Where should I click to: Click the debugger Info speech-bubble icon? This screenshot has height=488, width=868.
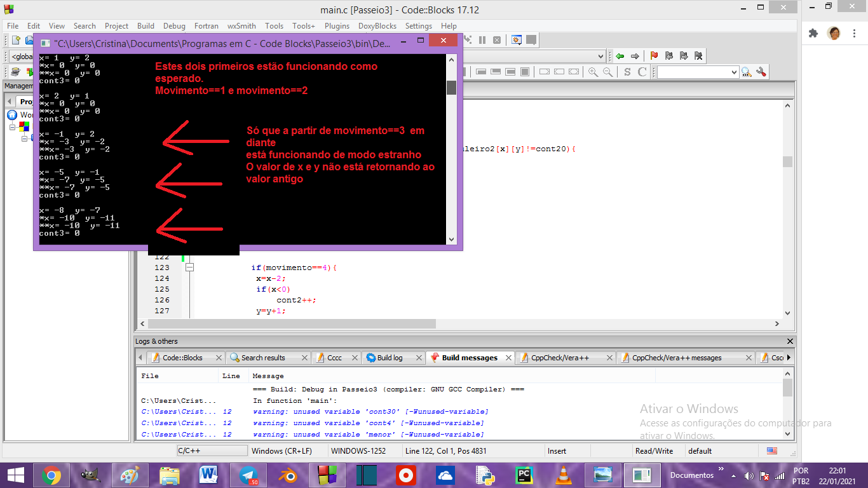click(531, 40)
